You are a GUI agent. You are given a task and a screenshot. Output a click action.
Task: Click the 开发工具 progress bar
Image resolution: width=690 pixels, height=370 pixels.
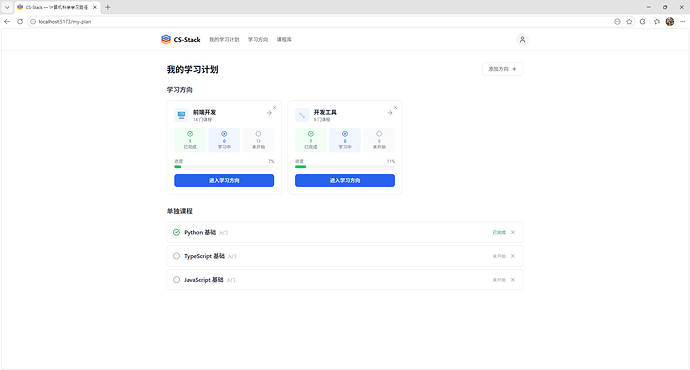[x=345, y=167]
